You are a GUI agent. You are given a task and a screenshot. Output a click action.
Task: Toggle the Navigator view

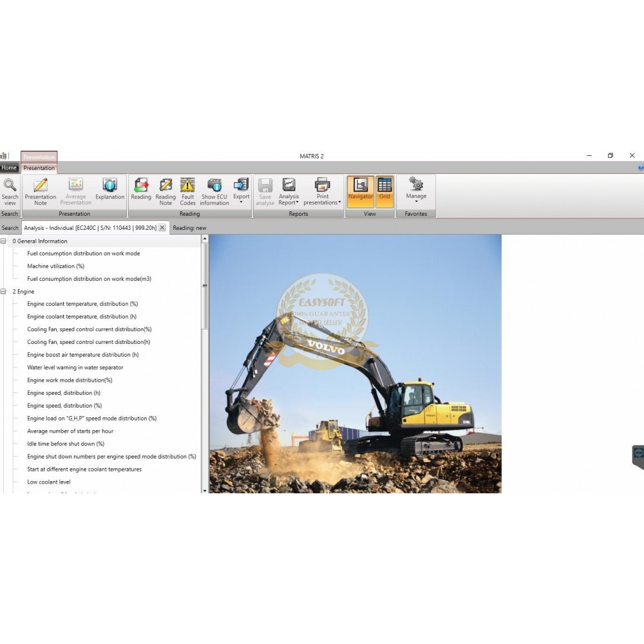click(x=361, y=191)
